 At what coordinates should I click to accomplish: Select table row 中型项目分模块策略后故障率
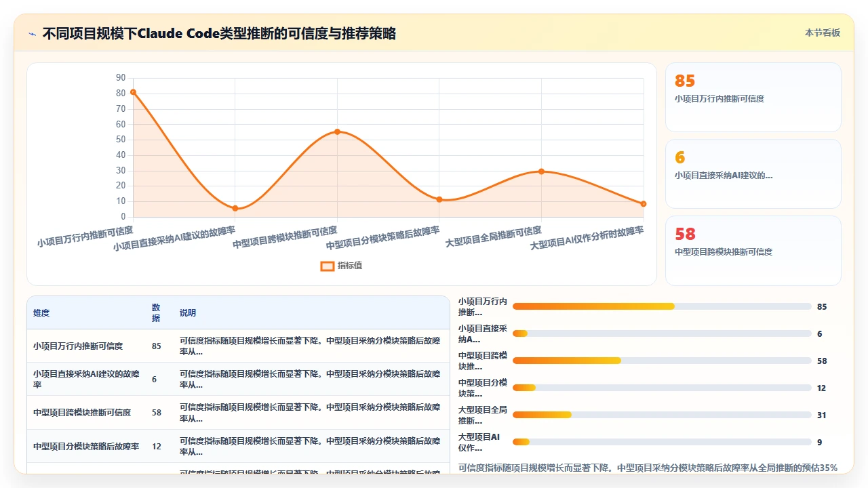coord(238,446)
